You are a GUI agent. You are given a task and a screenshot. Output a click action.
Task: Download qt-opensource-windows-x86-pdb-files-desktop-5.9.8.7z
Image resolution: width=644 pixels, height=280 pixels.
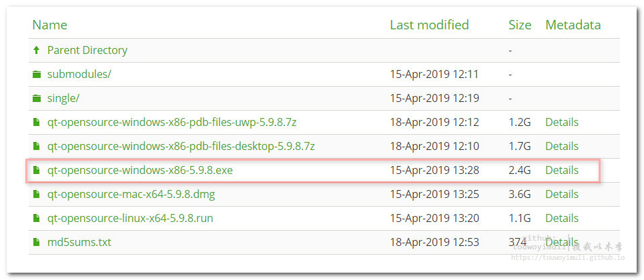point(181,146)
